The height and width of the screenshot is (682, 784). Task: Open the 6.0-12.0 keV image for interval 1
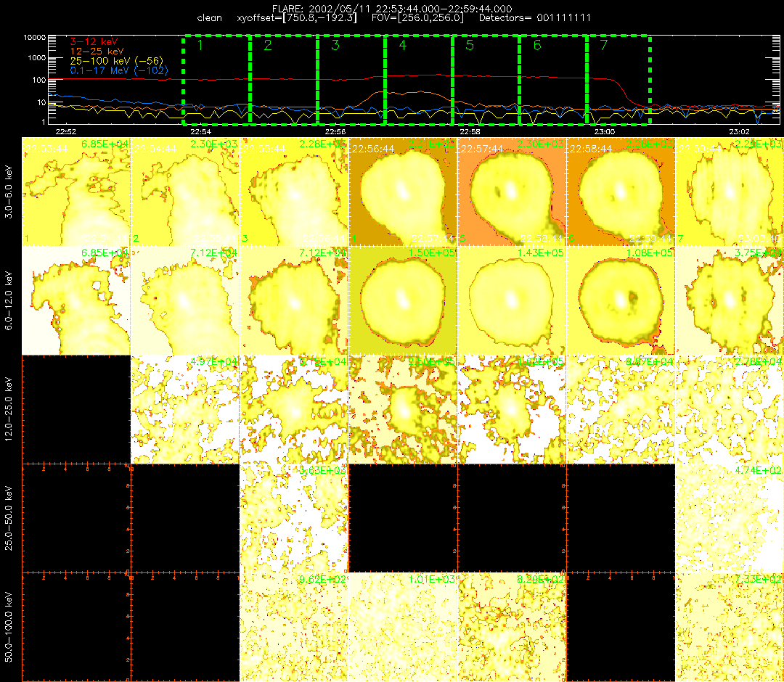coord(76,300)
